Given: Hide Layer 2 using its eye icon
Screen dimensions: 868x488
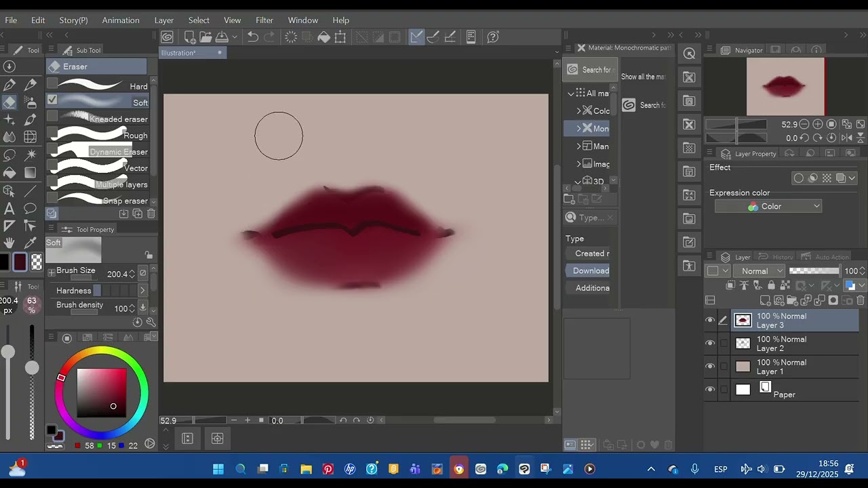Looking at the screenshot, I should tap(710, 344).
